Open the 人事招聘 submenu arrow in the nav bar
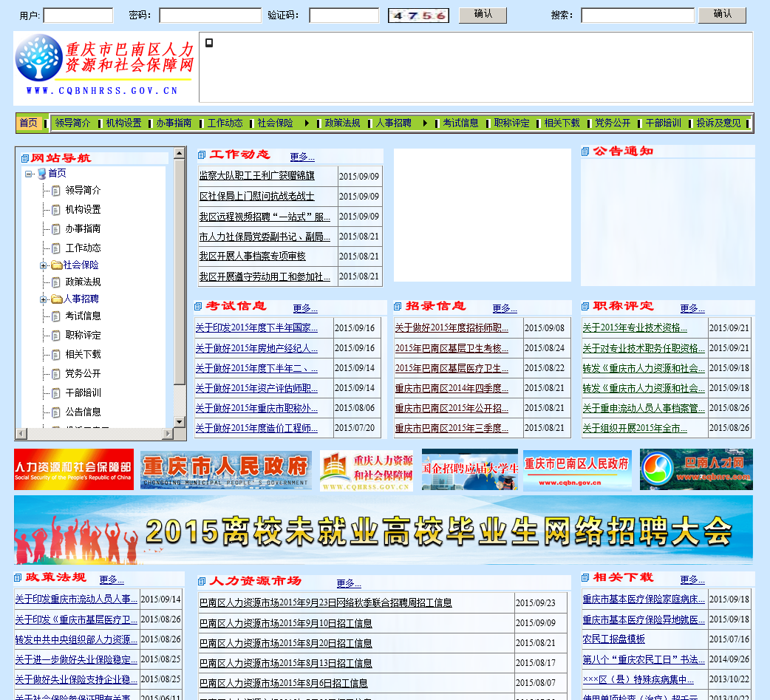The height and width of the screenshot is (700, 770). (425, 123)
